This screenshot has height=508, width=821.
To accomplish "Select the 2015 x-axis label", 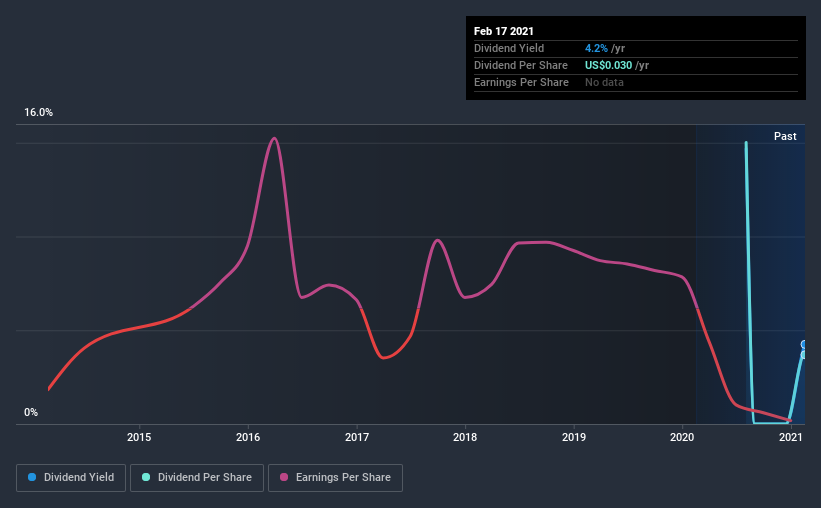I will tap(139, 437).
